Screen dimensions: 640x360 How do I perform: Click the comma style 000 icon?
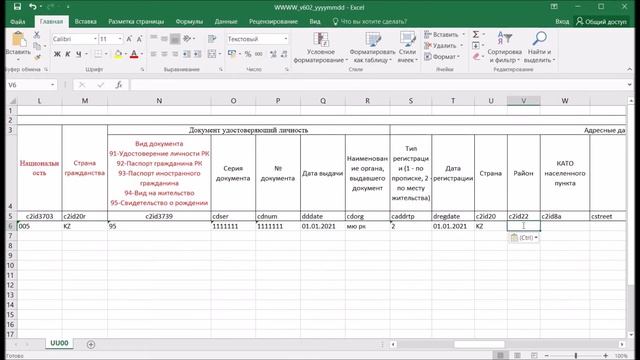coord(259,54)
